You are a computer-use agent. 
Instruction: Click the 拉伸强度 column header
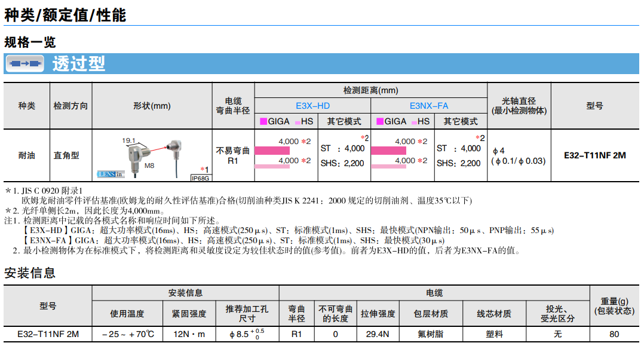(x=378, y=314)
